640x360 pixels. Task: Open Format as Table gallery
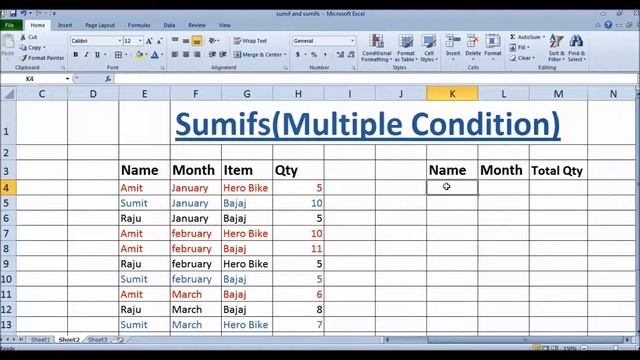coord(406,48)
